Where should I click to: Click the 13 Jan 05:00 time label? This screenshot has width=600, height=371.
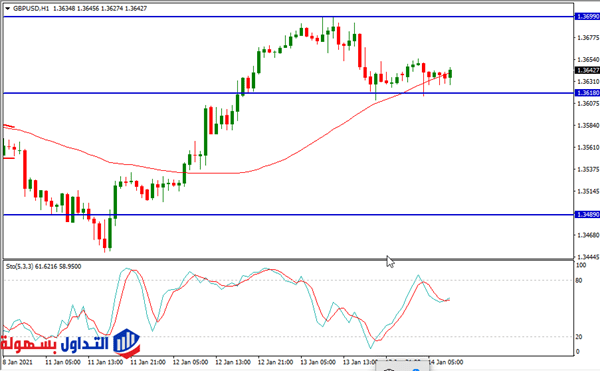[318, 362]
